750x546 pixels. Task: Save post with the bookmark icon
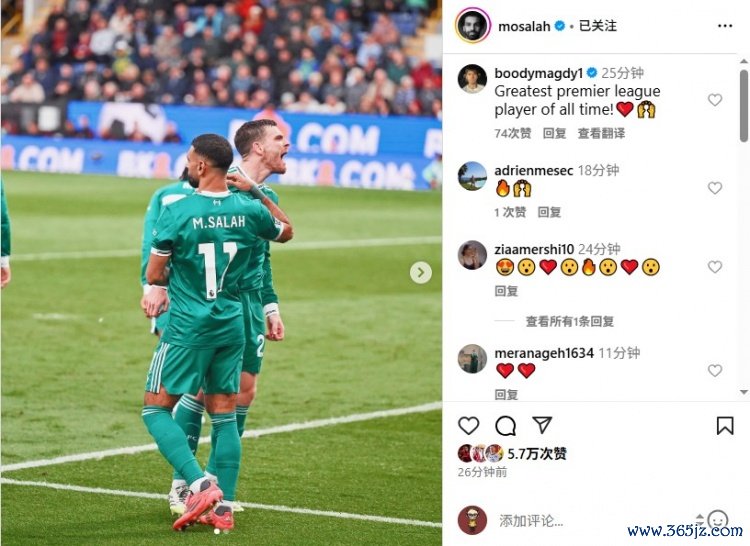coord(725,426)
